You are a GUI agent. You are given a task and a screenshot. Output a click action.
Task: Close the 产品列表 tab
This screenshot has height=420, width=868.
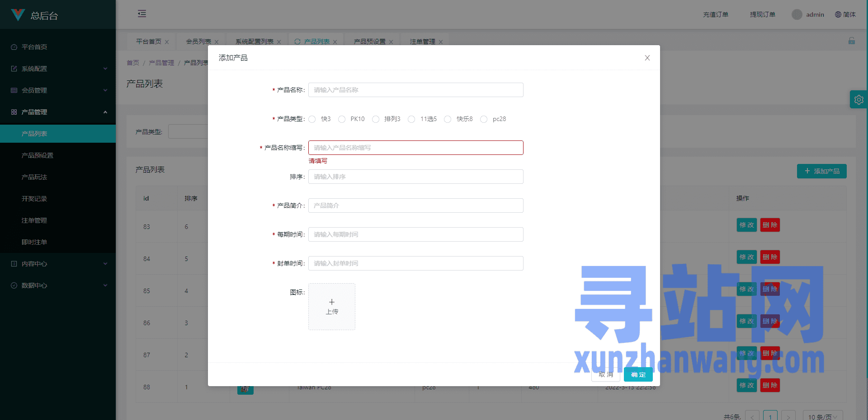pos(335,42)
